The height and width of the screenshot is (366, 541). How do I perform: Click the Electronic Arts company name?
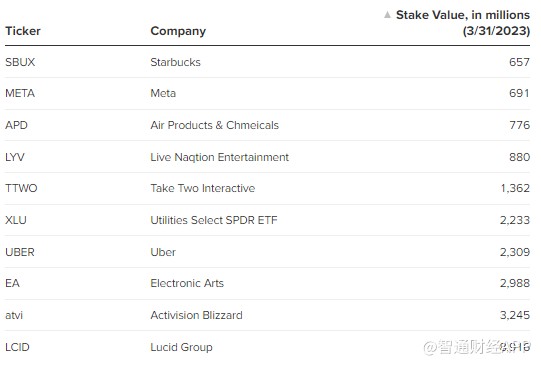tap(187, 283)
